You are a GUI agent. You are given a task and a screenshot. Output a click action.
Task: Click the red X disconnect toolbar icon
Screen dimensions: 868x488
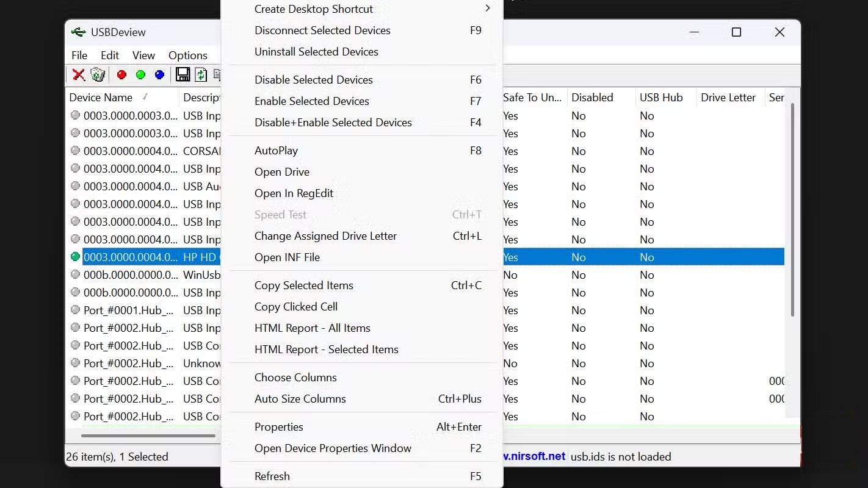(x=78, y=74)
